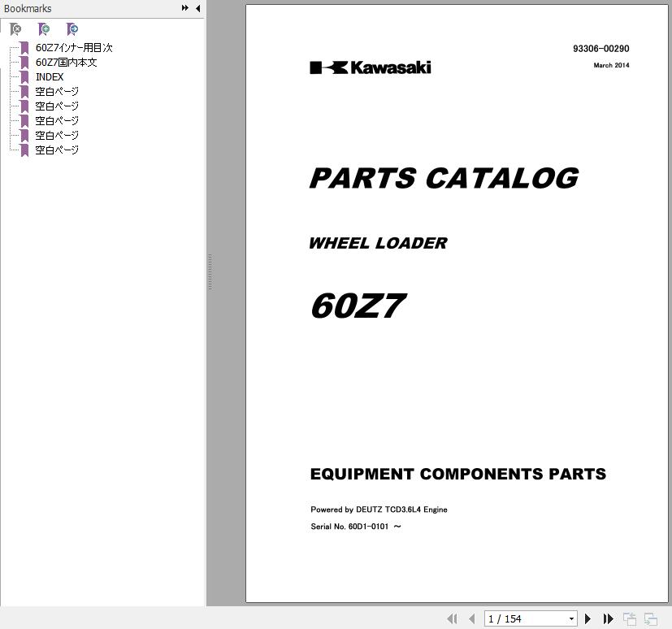Click the previous view icon

pos(630,619)
